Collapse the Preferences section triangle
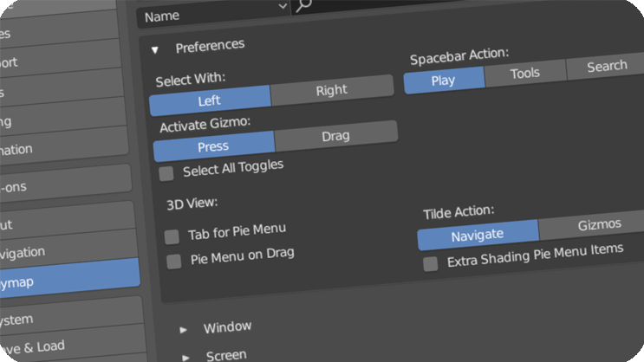Screen dimensions: 644x362 (x=155, y=49)
